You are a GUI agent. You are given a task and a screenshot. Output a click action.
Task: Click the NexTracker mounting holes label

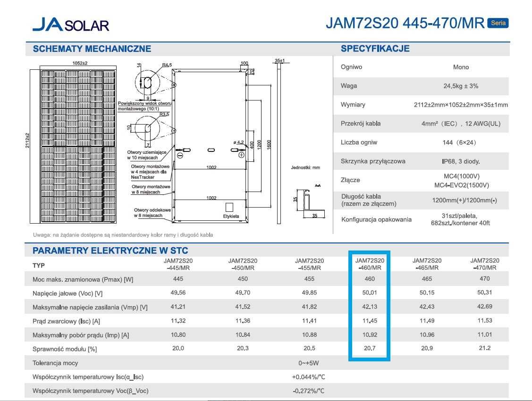150,172
